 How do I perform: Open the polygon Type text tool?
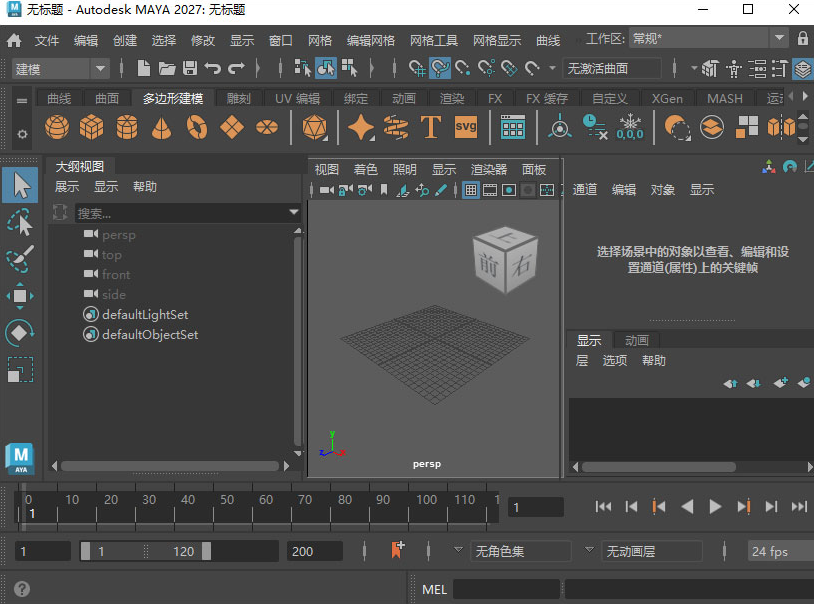[431, 127]
